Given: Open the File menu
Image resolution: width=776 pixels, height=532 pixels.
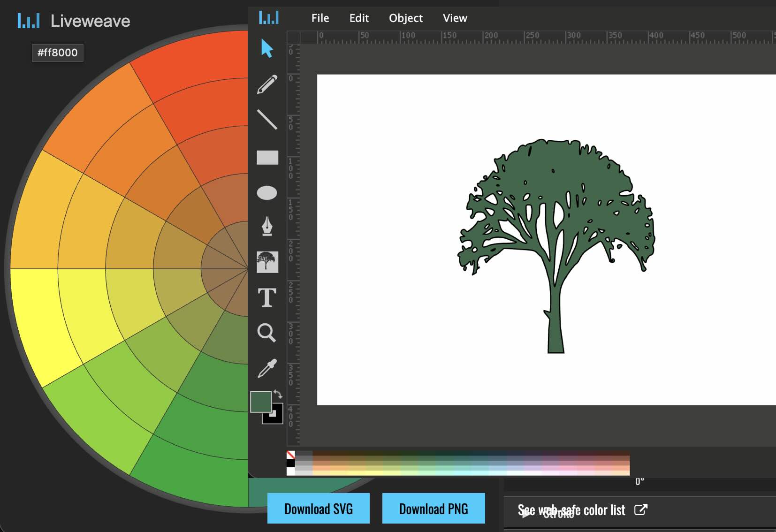Looking at the screenshot, I should (x=320, y=18).
